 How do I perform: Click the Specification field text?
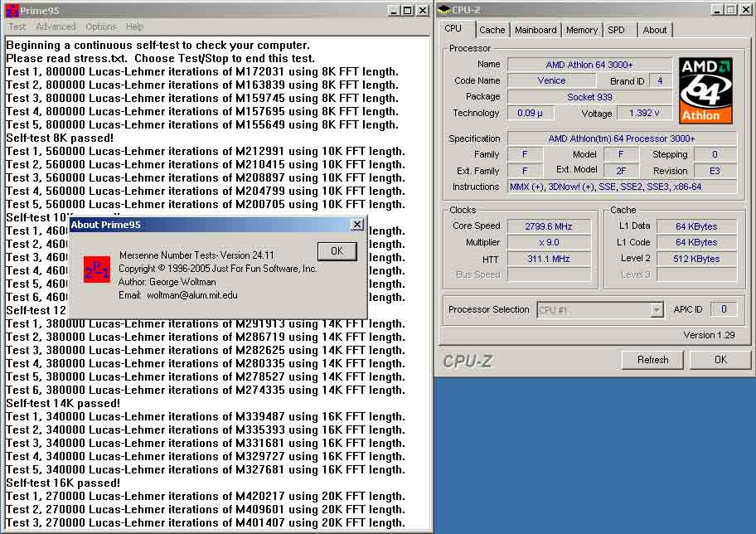coord(622,138)
